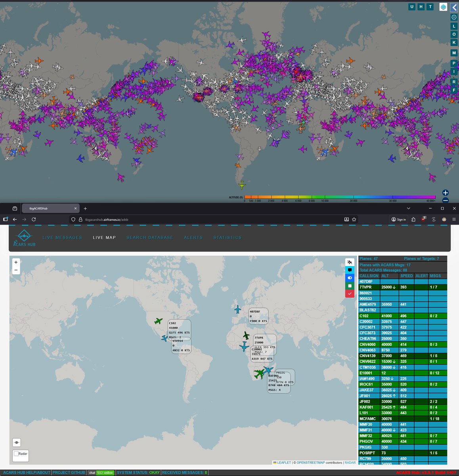Open the Live Map page
Image resolution: width=459 pixels, height=476 pixels.
pos(104,238)
